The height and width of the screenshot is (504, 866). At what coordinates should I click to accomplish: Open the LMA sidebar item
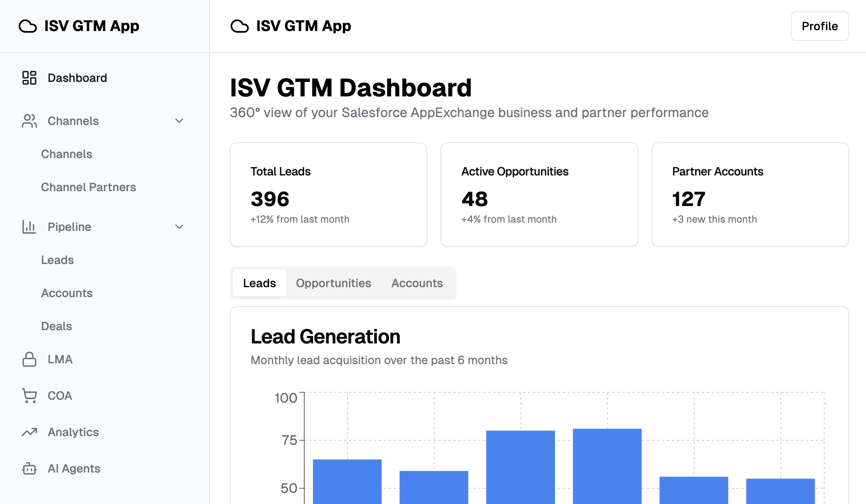click(x=105, y=359)
